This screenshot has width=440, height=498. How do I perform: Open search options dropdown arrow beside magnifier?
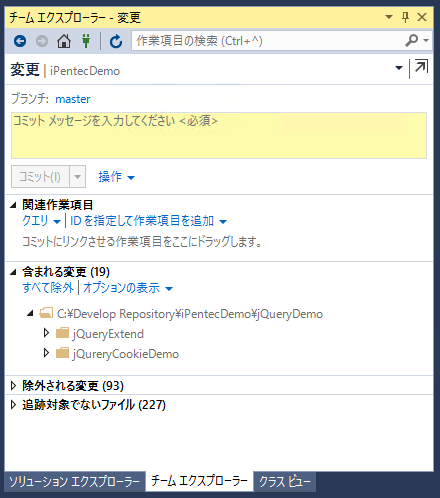click(x=426, y=41)
